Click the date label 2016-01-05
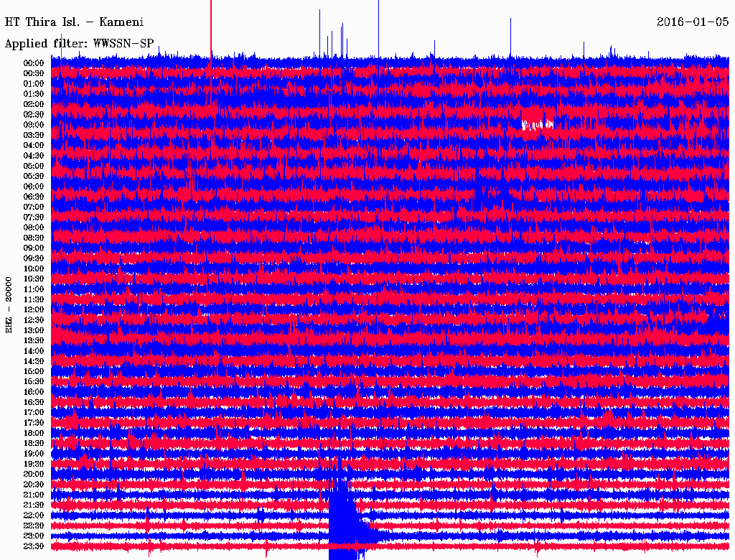The image size is (735, 560). pyautogui.click(x=693, y=22)
